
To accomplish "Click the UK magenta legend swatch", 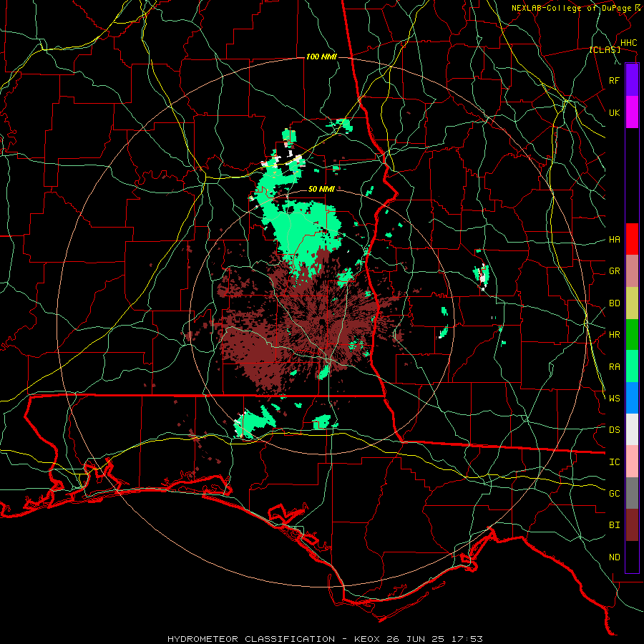I will 632,112.
